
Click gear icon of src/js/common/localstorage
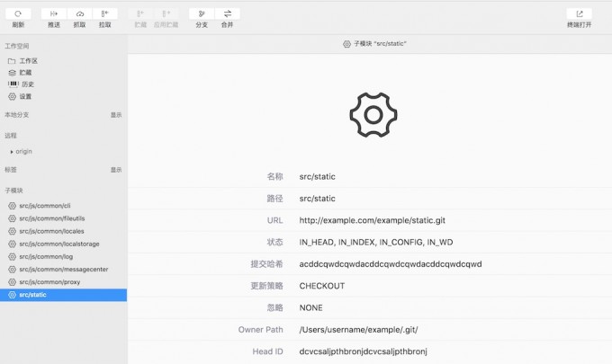(x=12, y=244)
